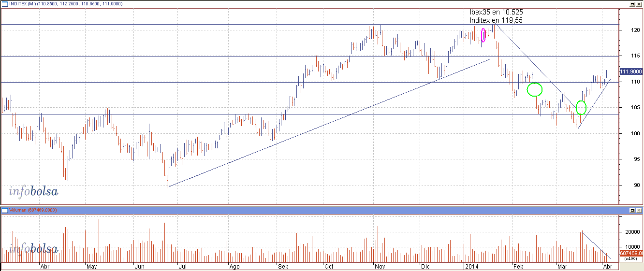Maximize the Volumen panel
The image size is (644, 271).
[632, 211]
